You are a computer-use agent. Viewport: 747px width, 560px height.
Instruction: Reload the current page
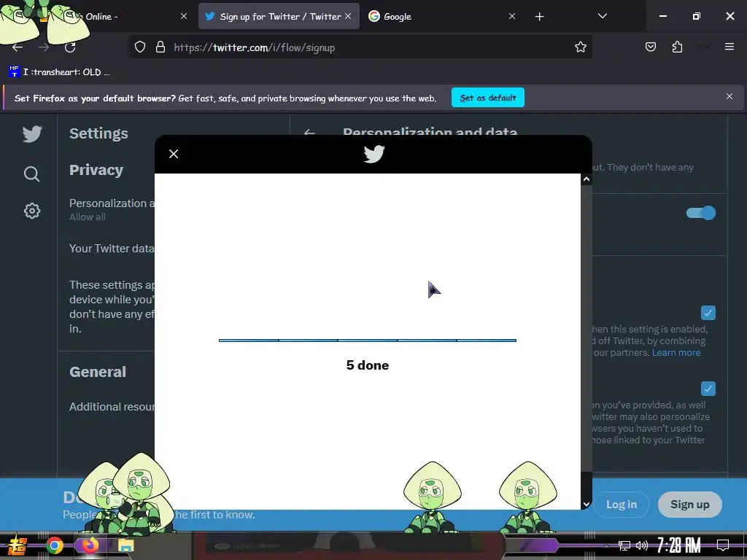point(70,47)
